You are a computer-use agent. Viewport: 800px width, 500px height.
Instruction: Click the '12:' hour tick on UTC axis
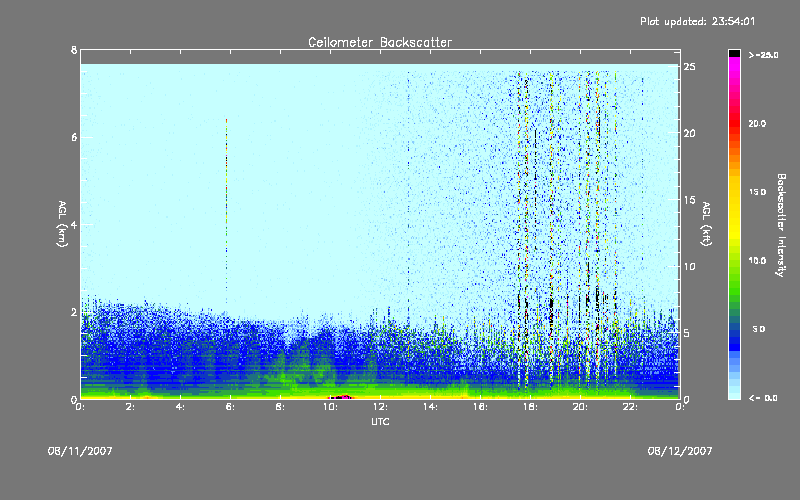click(381, 407)
